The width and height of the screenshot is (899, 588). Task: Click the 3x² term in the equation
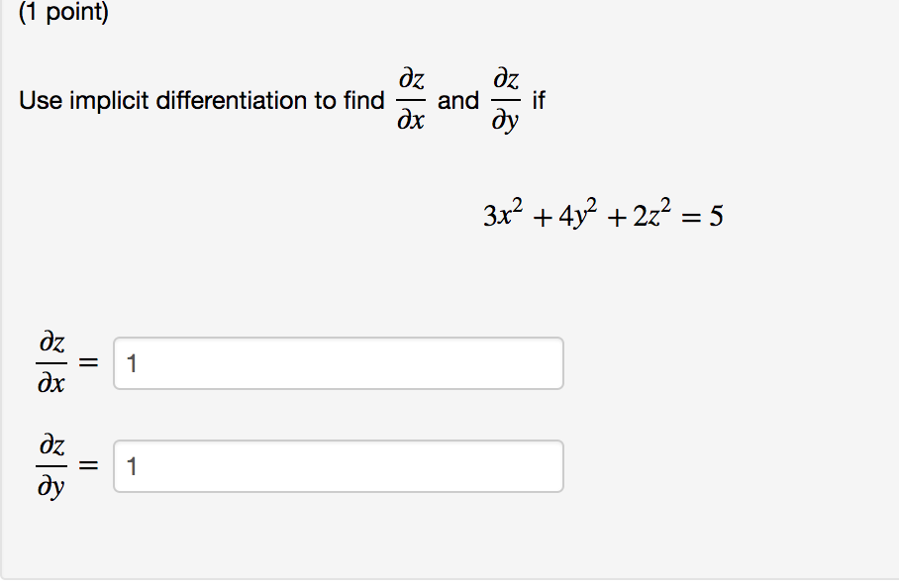502,214
